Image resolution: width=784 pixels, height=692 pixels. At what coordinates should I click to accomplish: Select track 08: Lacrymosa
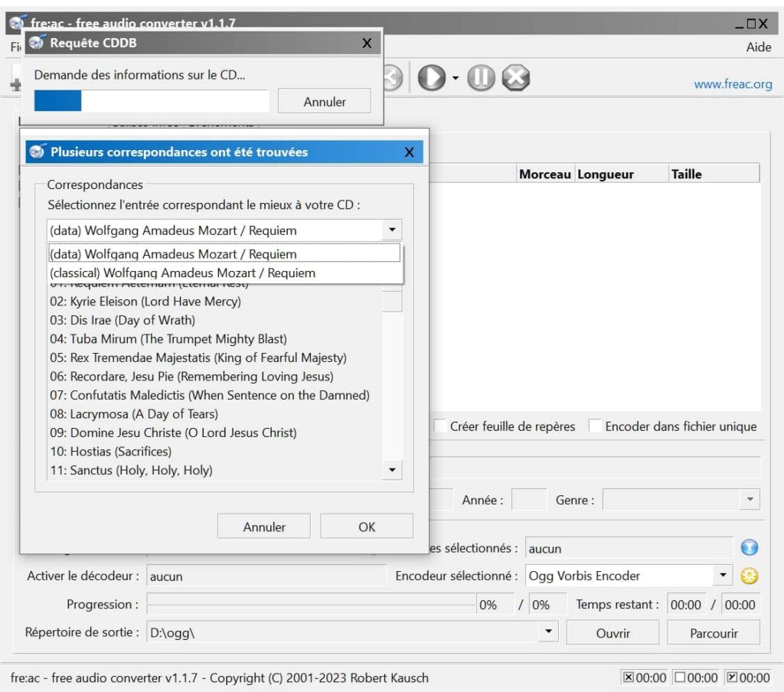[215, 414]
